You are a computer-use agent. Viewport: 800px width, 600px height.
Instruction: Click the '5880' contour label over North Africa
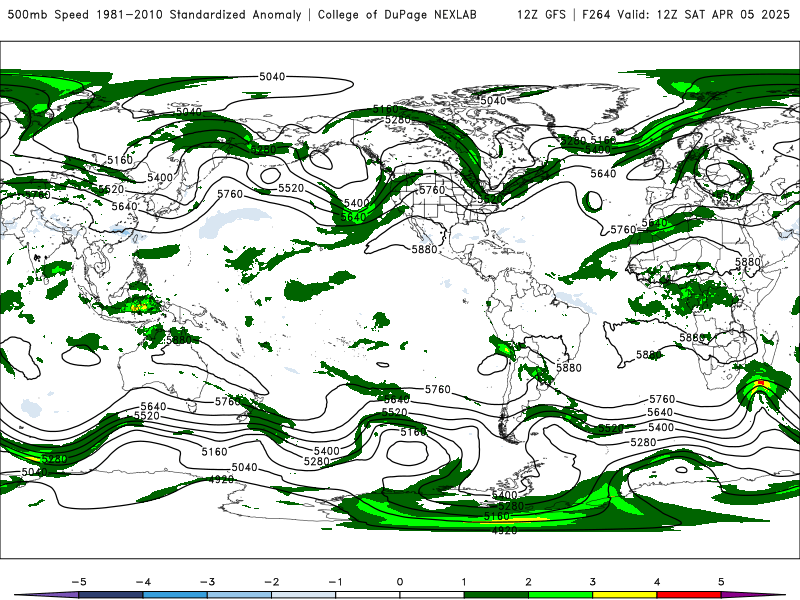[x=748, y=262]
